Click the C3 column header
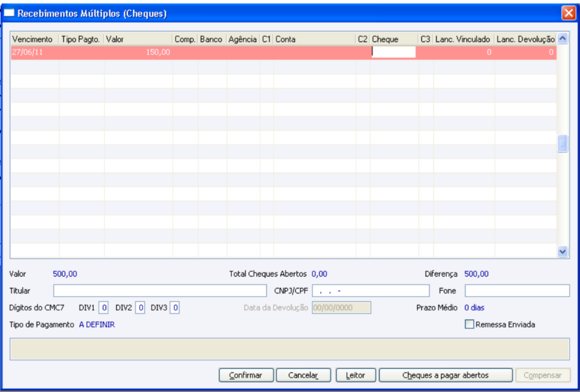Viewport: 580px width, 392px height. tap(426, 39)
